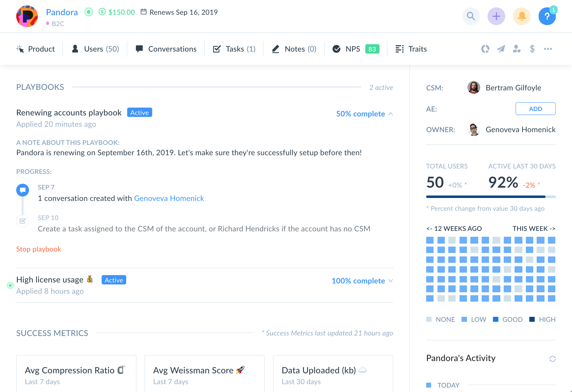
Task: Click the dollar sign toolbar icon
Action: click(532, 49)
